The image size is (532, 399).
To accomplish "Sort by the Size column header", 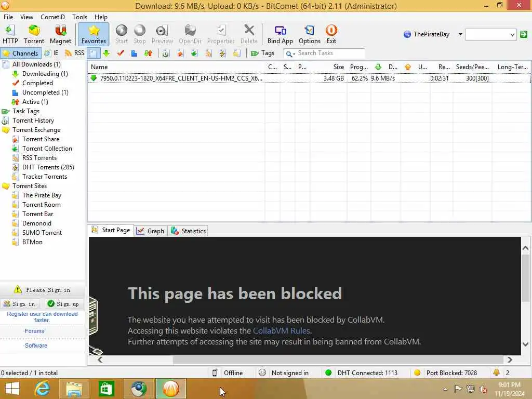I will click(328, 67).
